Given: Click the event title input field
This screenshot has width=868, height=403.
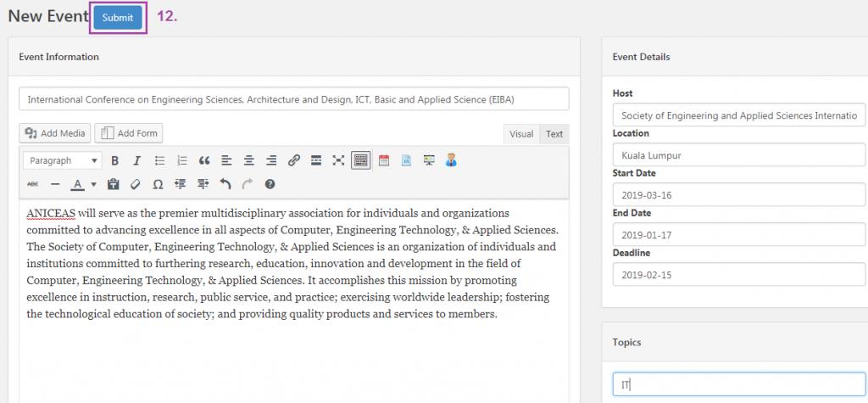Looking at the screenshot, I should coord(294,98).
